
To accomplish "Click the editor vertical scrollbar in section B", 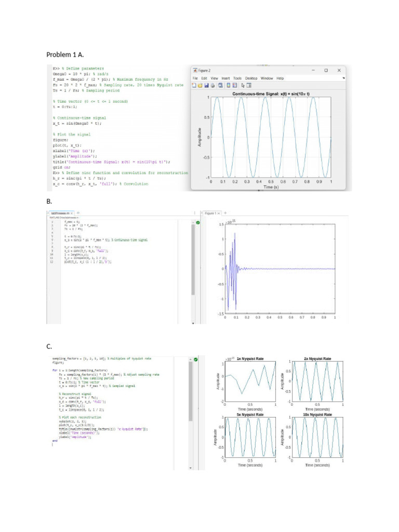I will (x=193, y=260).
